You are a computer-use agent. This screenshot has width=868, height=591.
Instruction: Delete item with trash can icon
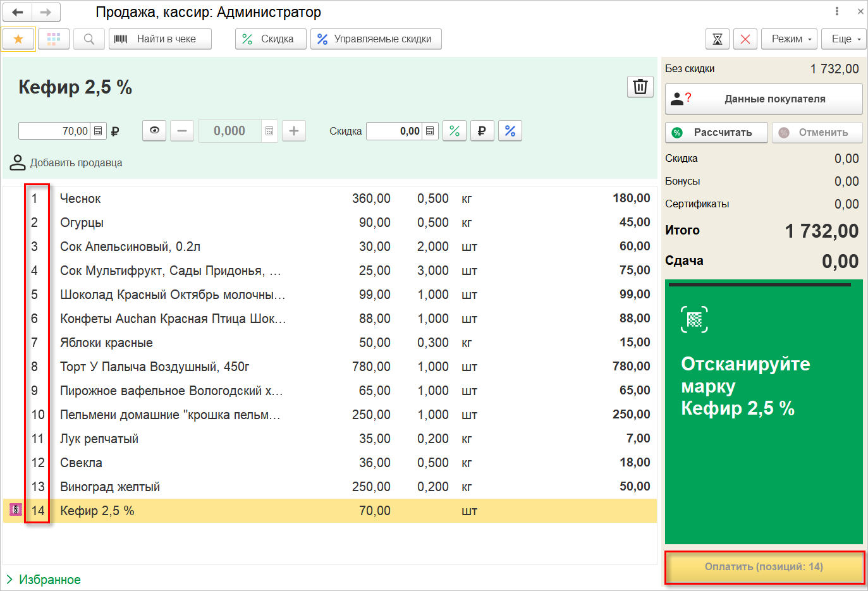(640, 87)
